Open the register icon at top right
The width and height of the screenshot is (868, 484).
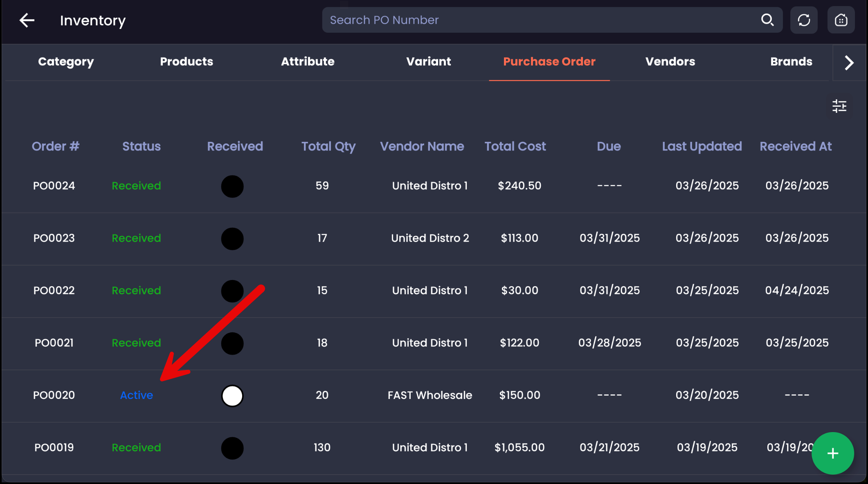coord(841,20)
